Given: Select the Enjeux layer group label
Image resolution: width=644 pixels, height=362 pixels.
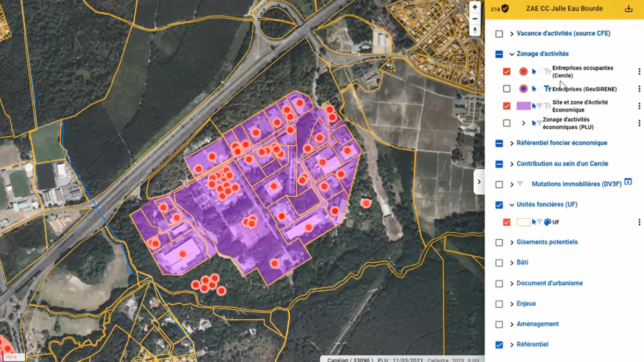Looking at the screenshot, I should pyautogui.click(x=526, y=304).
